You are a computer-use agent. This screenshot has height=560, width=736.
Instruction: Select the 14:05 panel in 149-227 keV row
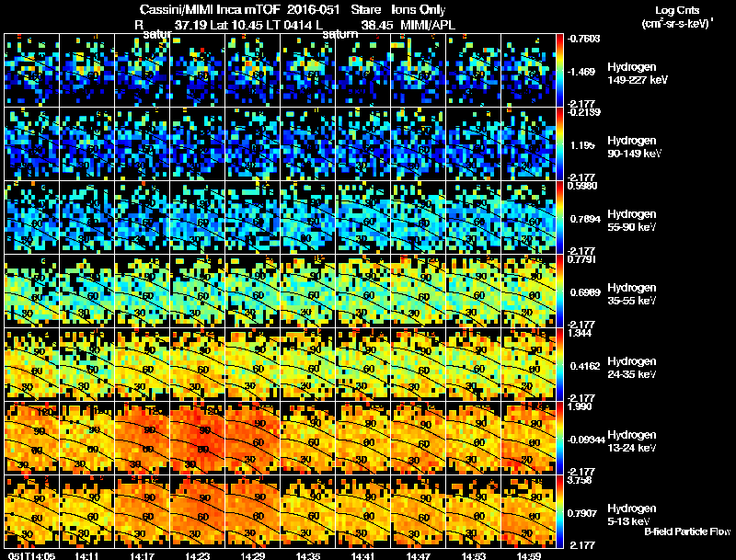point(32,70)
